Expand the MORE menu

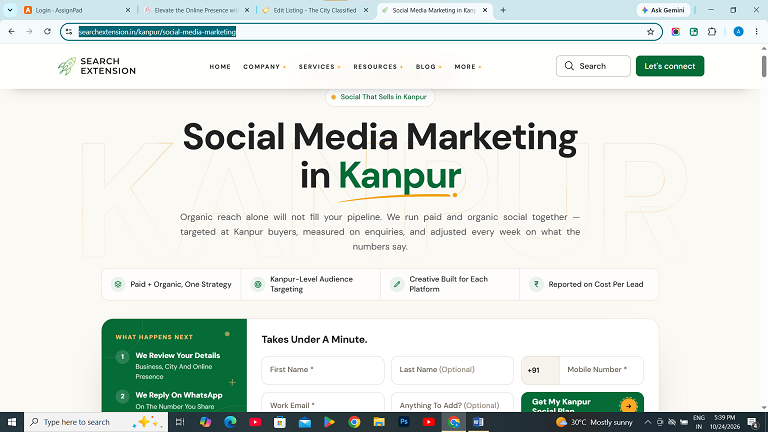[x=468, y=67]
